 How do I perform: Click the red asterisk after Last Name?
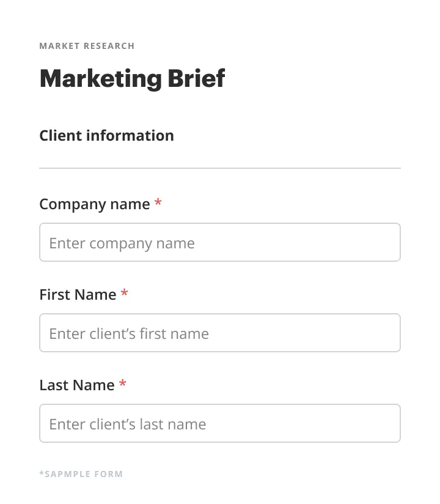(x=123, y=385)
